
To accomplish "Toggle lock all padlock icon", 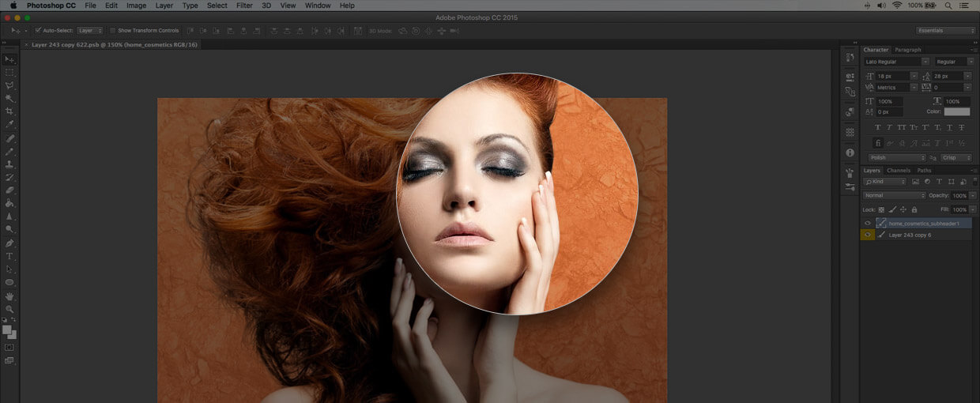I will (x=914, y=209).
